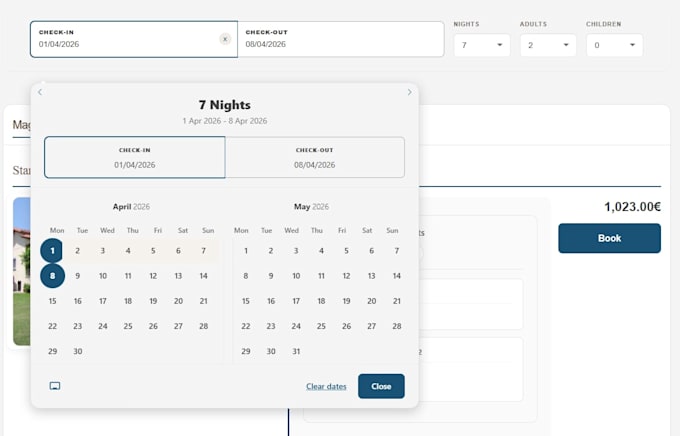Click the top Check-out date field
Viewport: 680px width, 436px height.
pos(341,39)
